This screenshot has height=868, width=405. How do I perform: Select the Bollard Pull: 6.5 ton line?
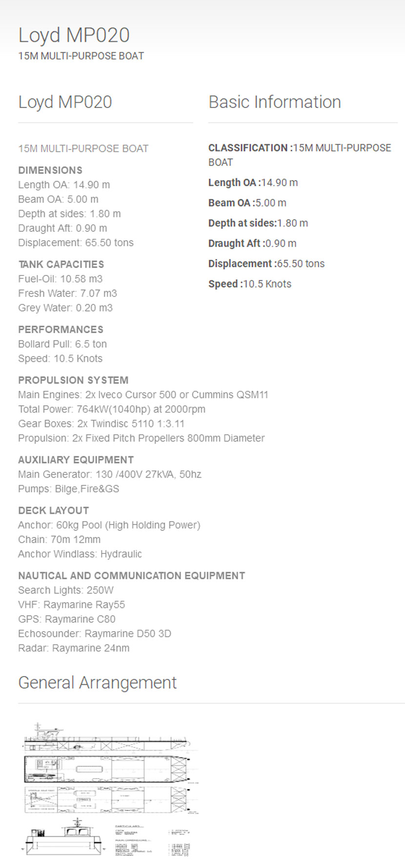pos(62,344)
